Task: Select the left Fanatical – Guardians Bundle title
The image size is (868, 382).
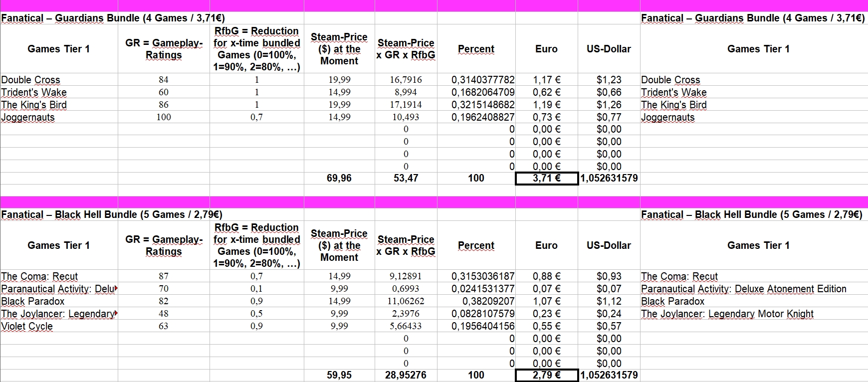Action: 113,18
